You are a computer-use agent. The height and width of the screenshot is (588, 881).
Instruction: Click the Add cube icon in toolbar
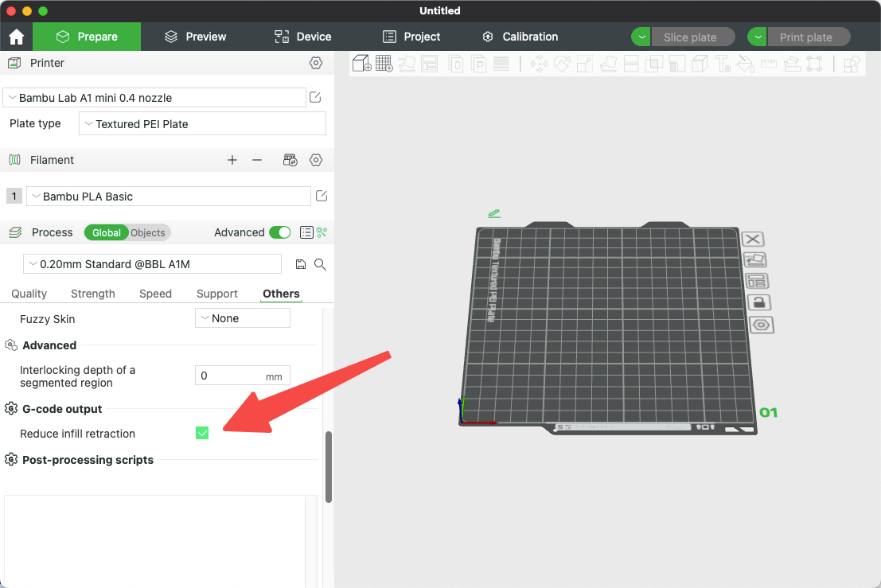pyautogui.click(x=362, y=64)
